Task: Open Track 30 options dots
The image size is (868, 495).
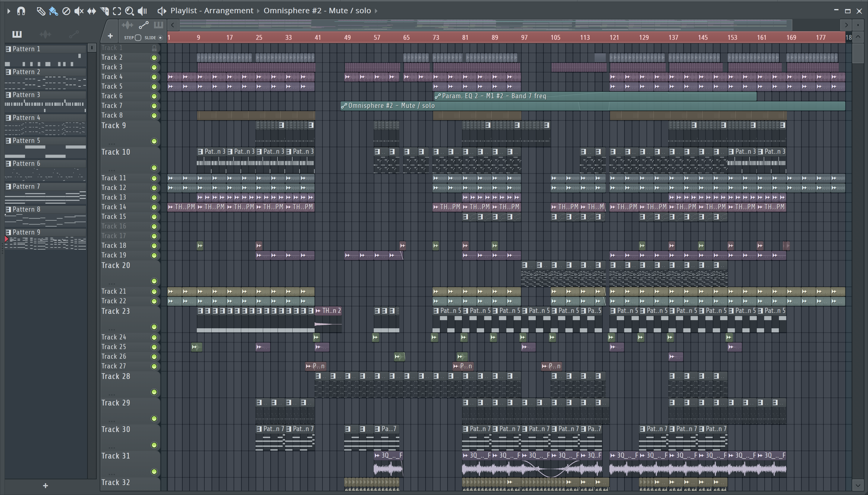Action: [112, 448]
